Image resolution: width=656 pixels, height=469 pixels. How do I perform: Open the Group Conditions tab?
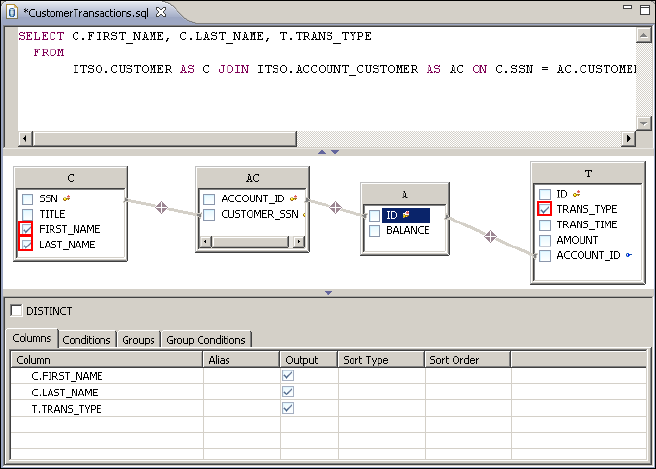(206, 340)
